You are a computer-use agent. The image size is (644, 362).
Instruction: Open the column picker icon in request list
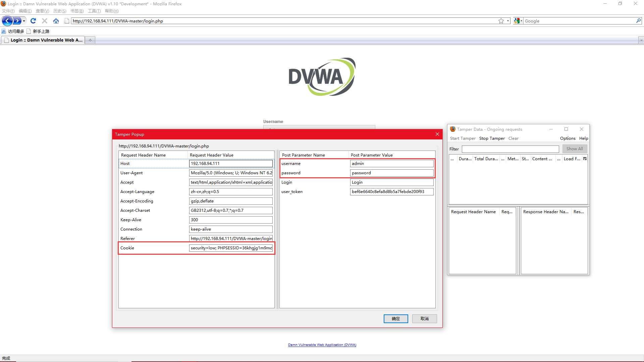point(585,159)
